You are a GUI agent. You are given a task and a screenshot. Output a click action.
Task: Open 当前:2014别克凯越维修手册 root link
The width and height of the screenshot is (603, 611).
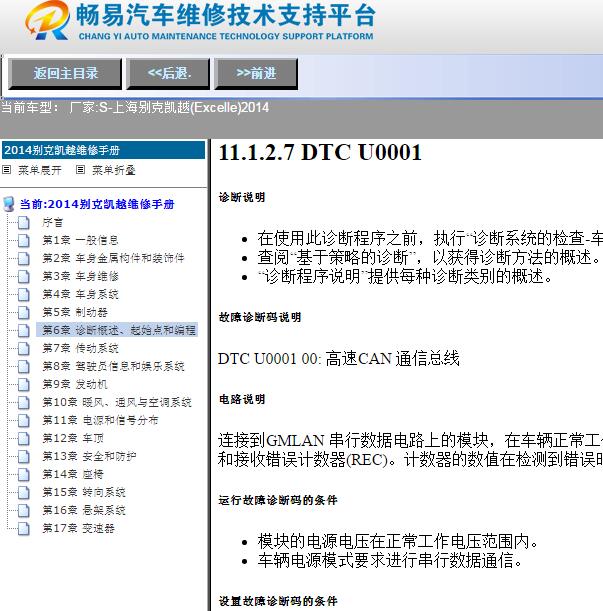click(x=97, y=204)
